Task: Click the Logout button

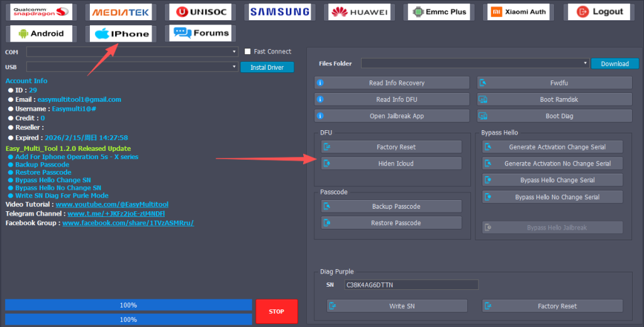Action: pyautogui.click(x=599, y=12)
